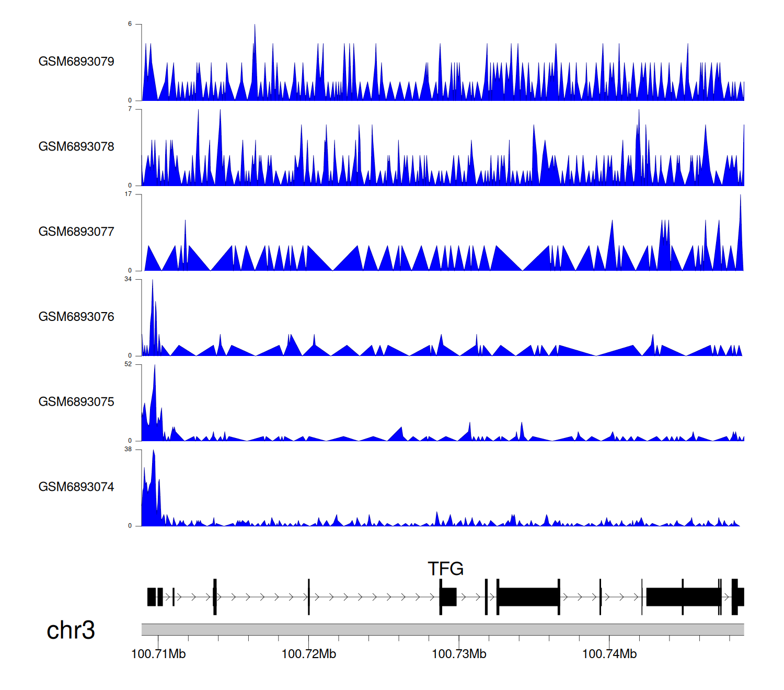Click the TFG gene name label
This screenshot has width=784, height=690.
coord(445,569)
